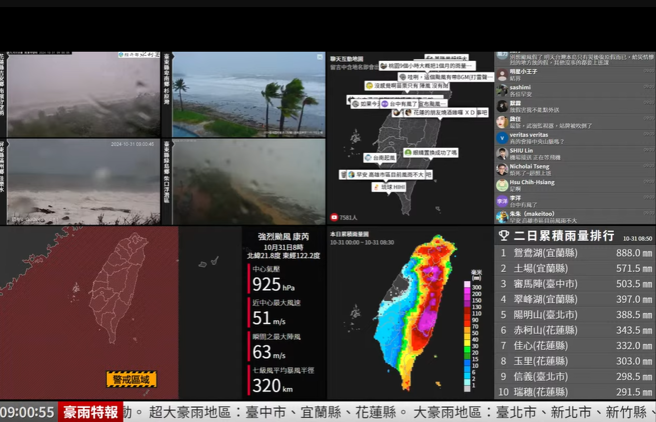Select rank 6 赤柯山(花蓮縣) row
The width and height of the screenshot is (656, 422).
coord(575,330)
